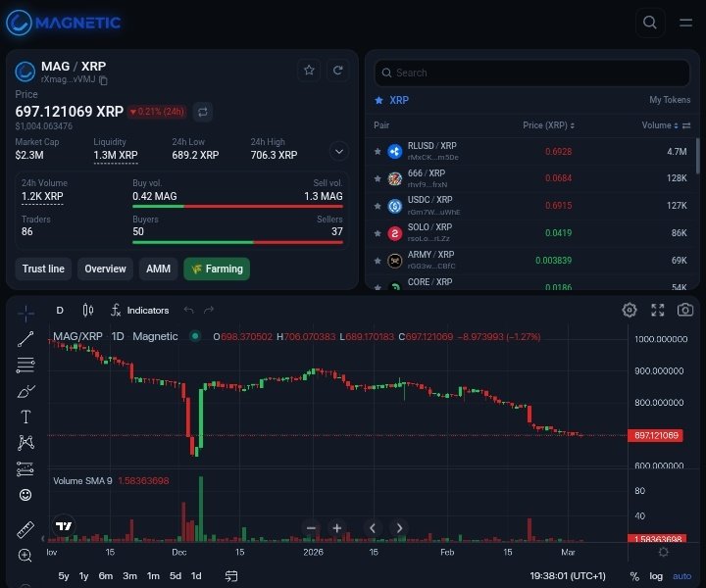Click the Magnetic logo
Image resolution: width=706 pixels, height=588 pixels.
64,23
